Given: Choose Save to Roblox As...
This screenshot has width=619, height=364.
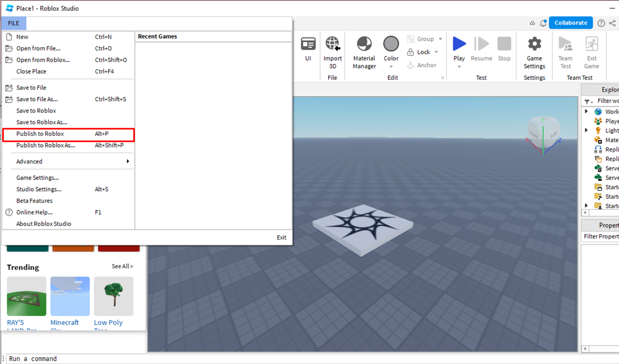Looking at the screenshot, I should [x=68, y=122].
